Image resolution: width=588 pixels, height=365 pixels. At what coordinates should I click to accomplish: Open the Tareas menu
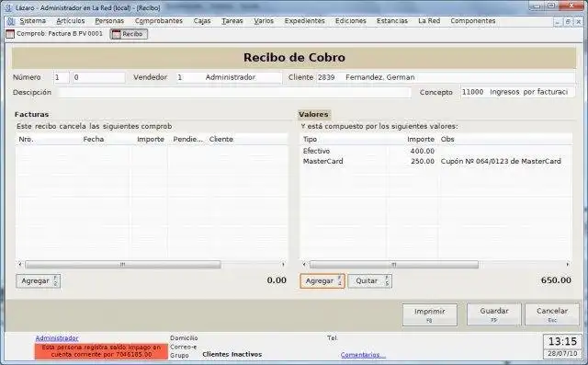pos(232,21)
